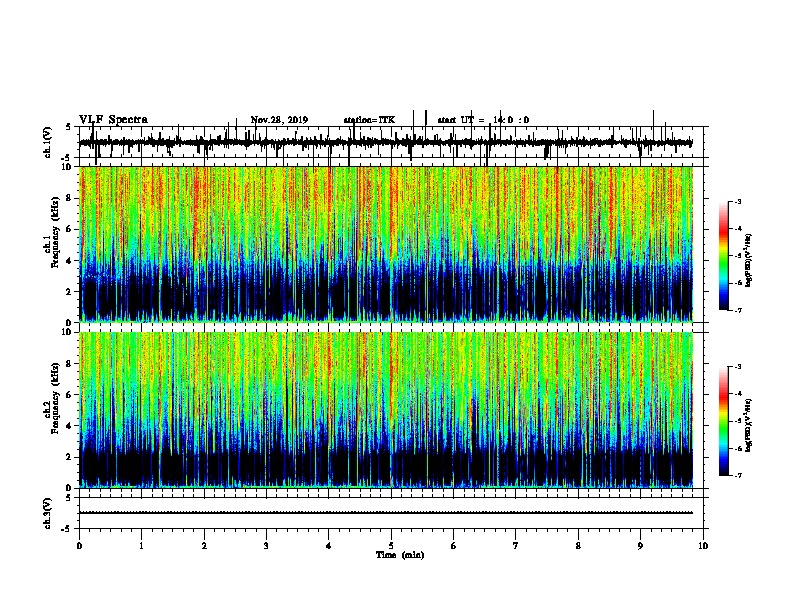This screenshot has width=792, height=612.
Task: Click the "-3" label on ch.2 colorbar
Action: tap(738, 367)
